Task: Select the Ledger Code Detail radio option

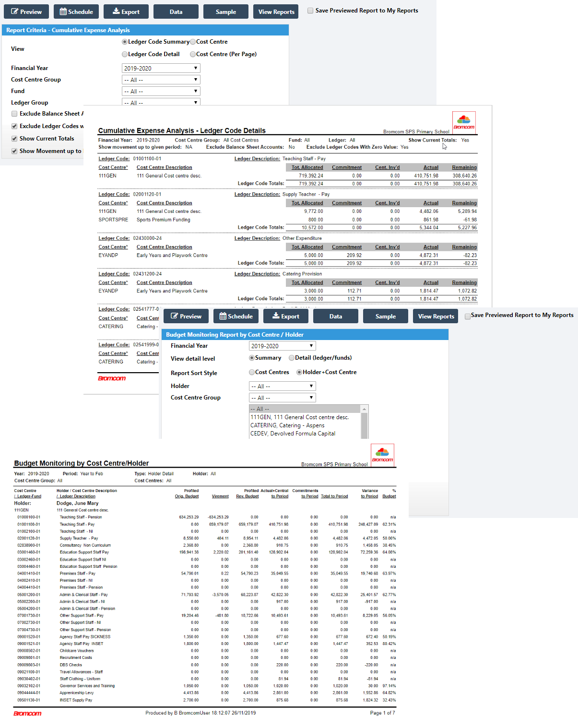Action: [x=125, y=54]
